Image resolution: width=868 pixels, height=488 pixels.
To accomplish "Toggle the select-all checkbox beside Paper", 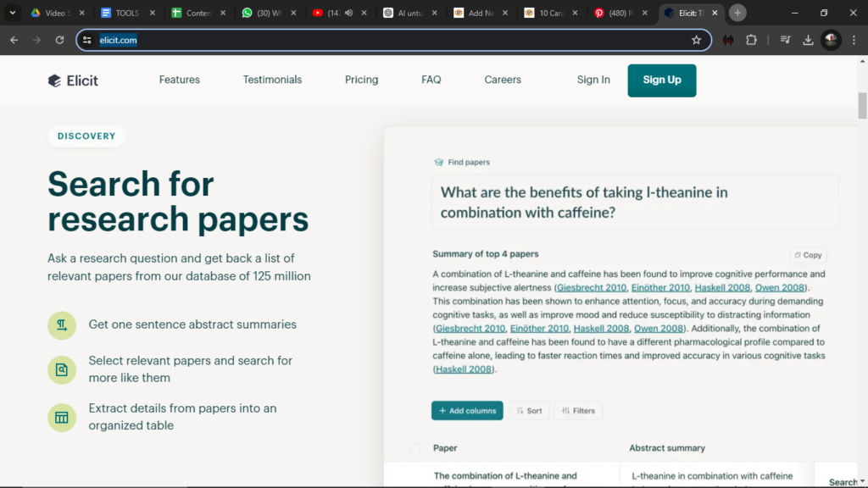I will pyautogui.click(x=415, y=448).
